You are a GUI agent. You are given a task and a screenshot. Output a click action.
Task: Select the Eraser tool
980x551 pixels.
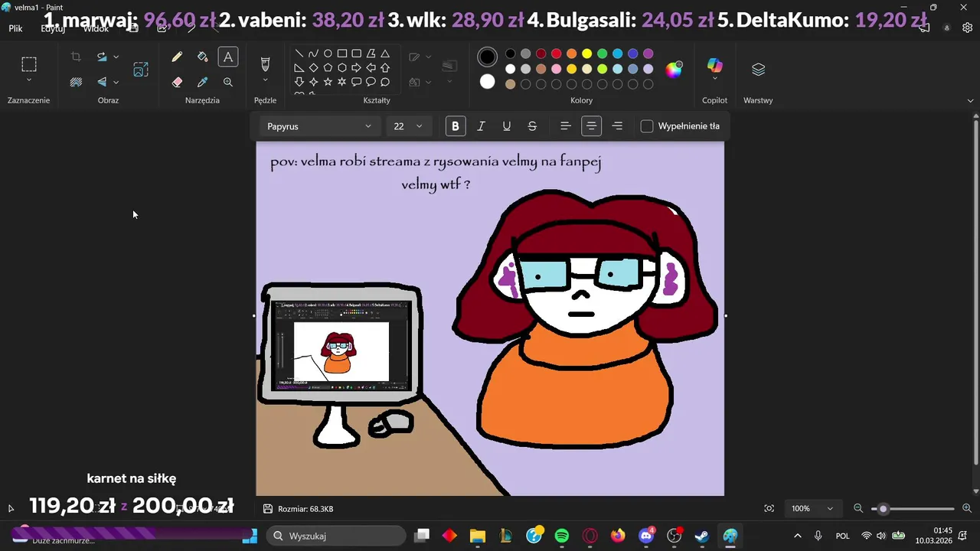coord(177,82)
